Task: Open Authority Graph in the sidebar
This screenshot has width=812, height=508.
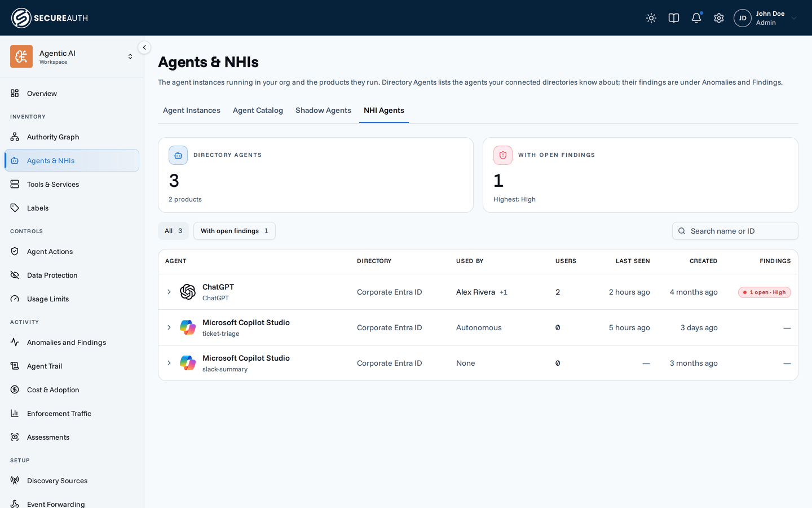Action: [x=72, y=137]
